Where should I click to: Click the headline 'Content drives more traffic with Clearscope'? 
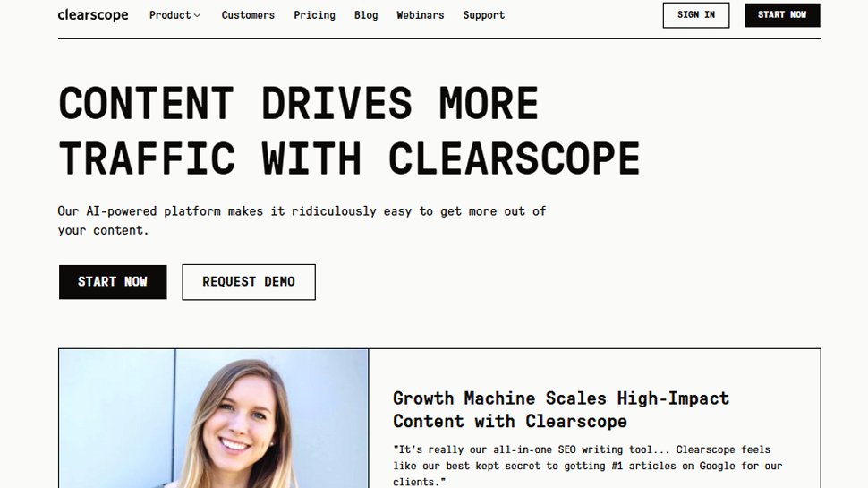tap(349, 131)
